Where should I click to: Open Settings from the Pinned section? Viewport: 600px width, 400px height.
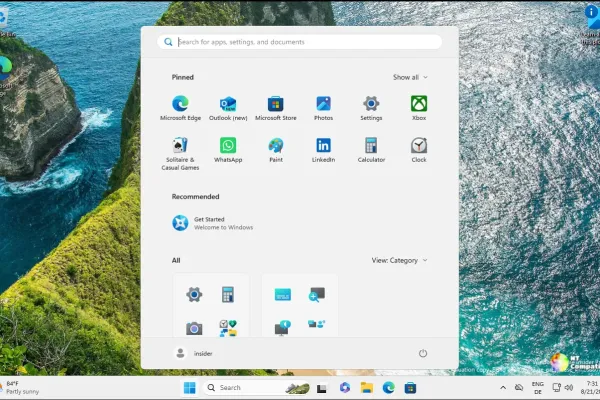click(371, 108)
